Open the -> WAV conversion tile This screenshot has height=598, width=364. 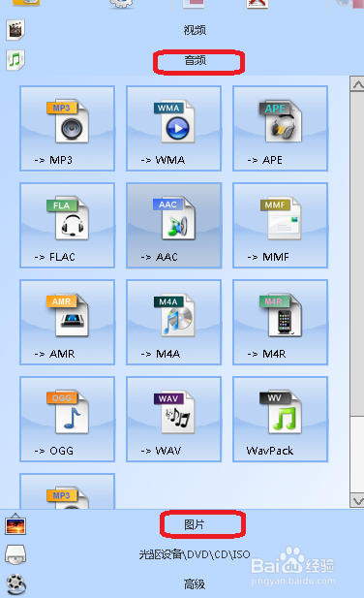(x=173, y=419)
